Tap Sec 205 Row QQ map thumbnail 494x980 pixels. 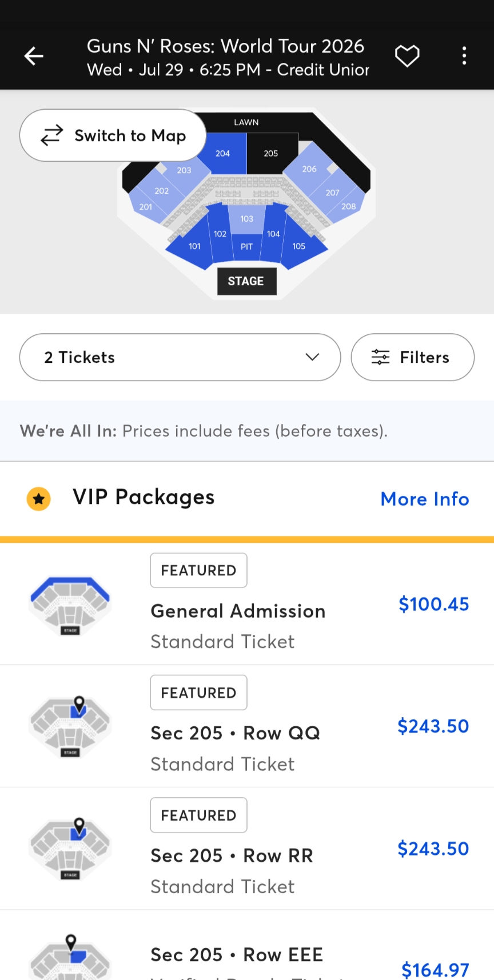(70, 726)
